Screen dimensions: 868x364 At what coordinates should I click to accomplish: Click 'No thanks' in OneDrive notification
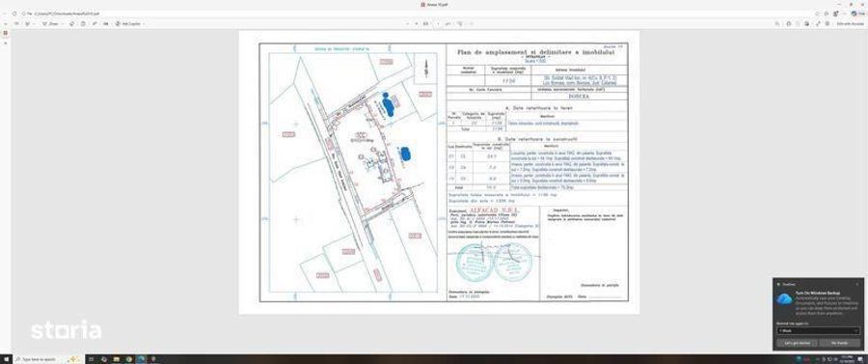pos(840,343)
